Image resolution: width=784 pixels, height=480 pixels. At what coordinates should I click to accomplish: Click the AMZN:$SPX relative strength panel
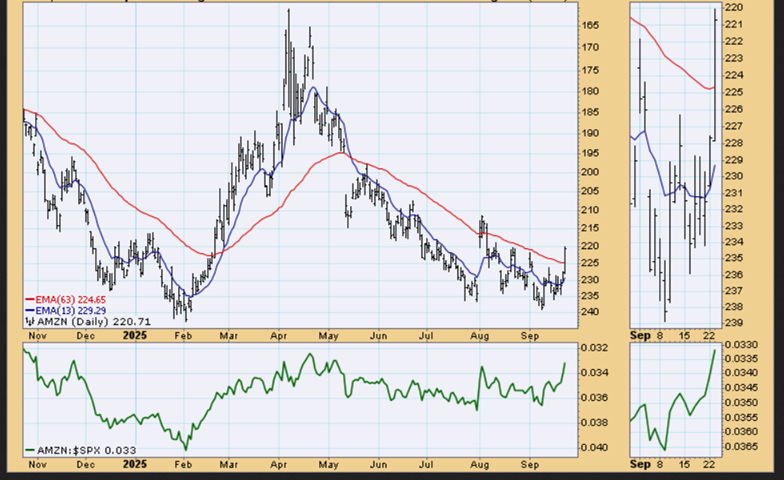[x=300, y=400]
